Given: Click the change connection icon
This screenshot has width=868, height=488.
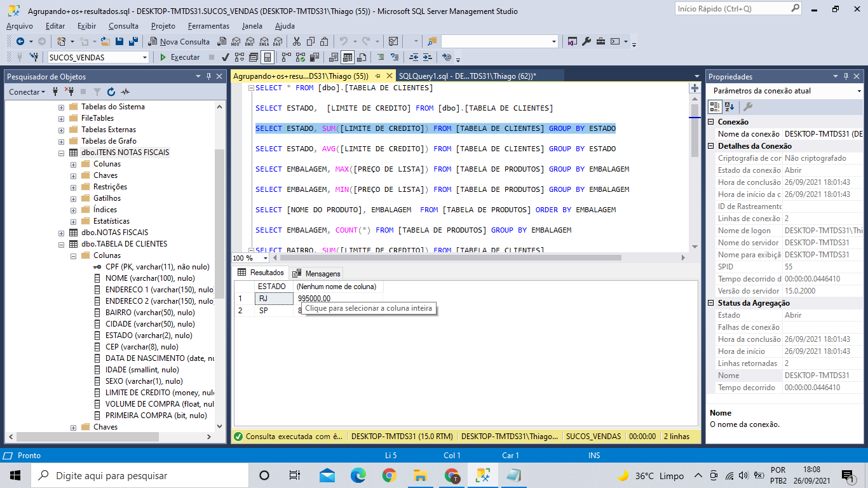Looking at the screenshot, I should click(34, 57).
